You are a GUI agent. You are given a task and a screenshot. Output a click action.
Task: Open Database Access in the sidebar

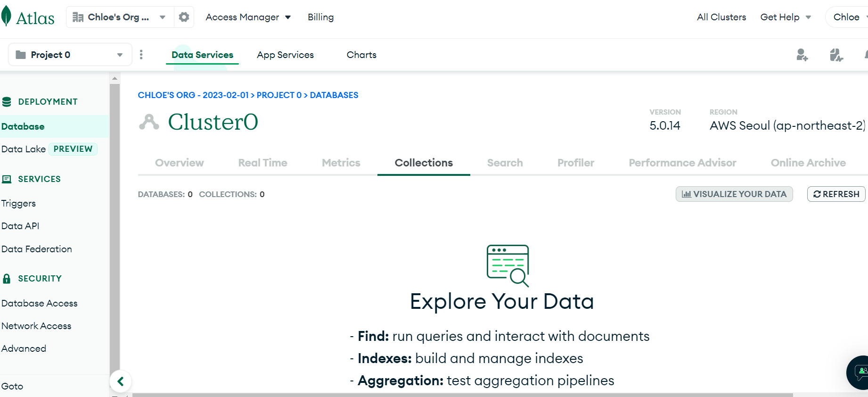click(40, 303)
